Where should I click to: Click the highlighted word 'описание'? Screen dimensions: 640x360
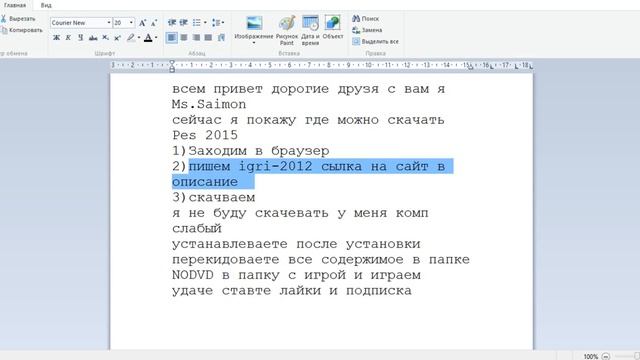click(205, 182)
